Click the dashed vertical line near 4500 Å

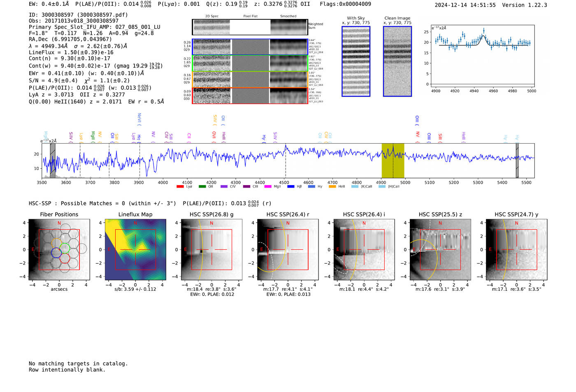[286, 160]
